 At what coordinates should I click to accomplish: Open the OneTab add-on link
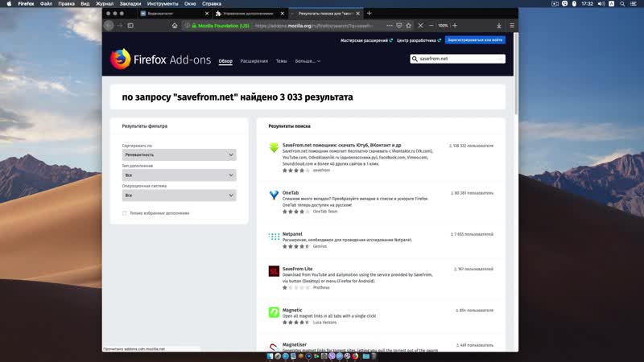[291, 192]
